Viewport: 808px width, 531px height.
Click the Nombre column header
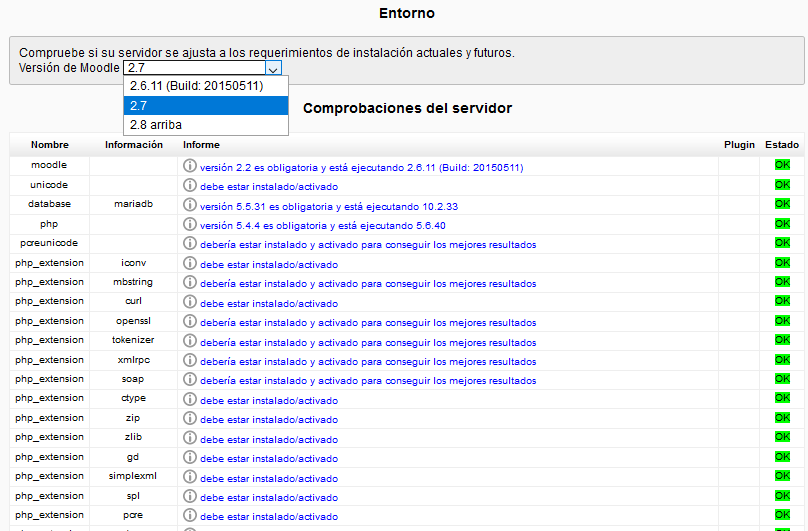(49, 145)
